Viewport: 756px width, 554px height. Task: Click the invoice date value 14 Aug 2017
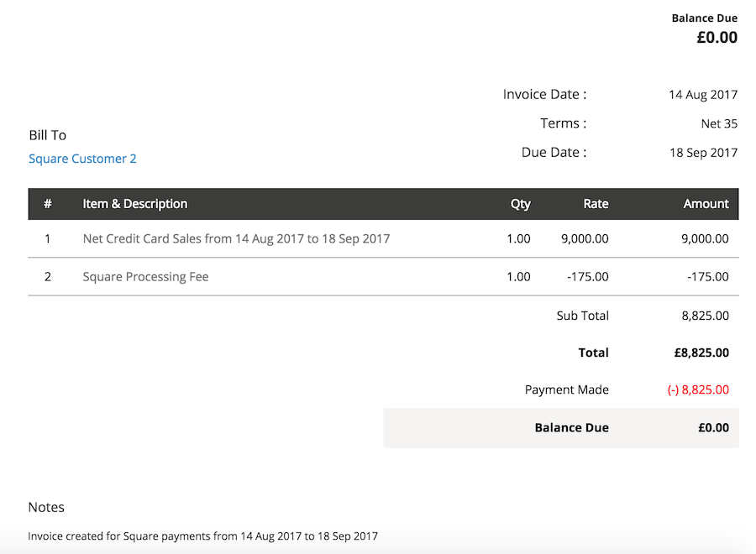[703, 95]
